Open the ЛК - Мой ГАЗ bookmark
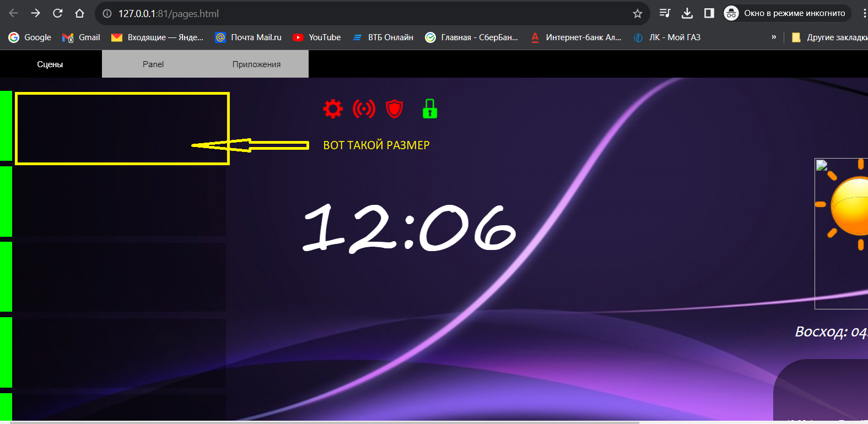This screenshot has height=424, width=868. click(667, 37)
